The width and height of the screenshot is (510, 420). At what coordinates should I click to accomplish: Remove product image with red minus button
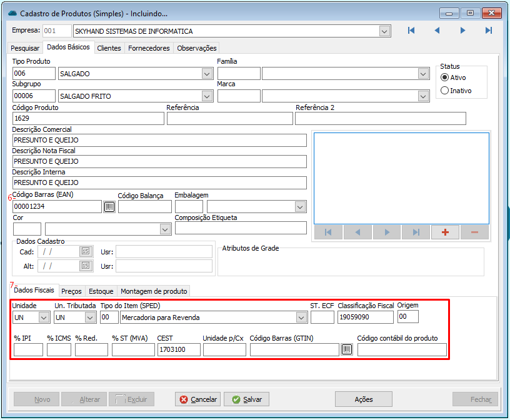click(x=474, y=232)
